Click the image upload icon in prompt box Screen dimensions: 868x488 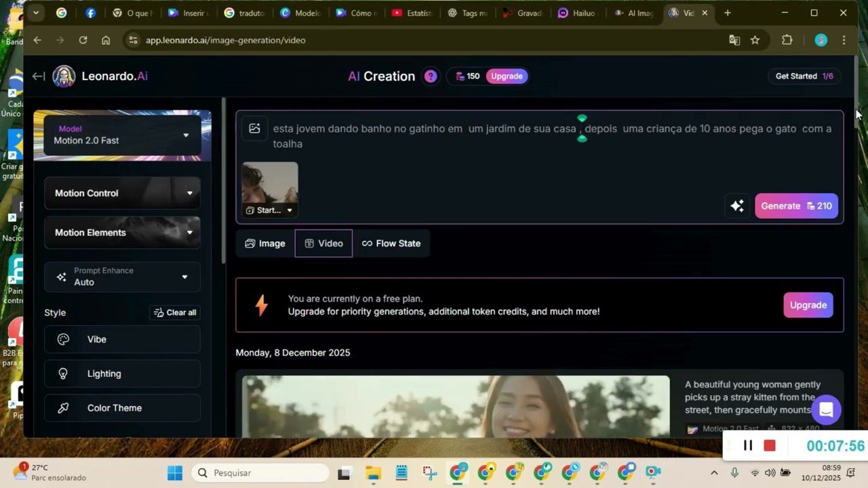click(254, 128)
